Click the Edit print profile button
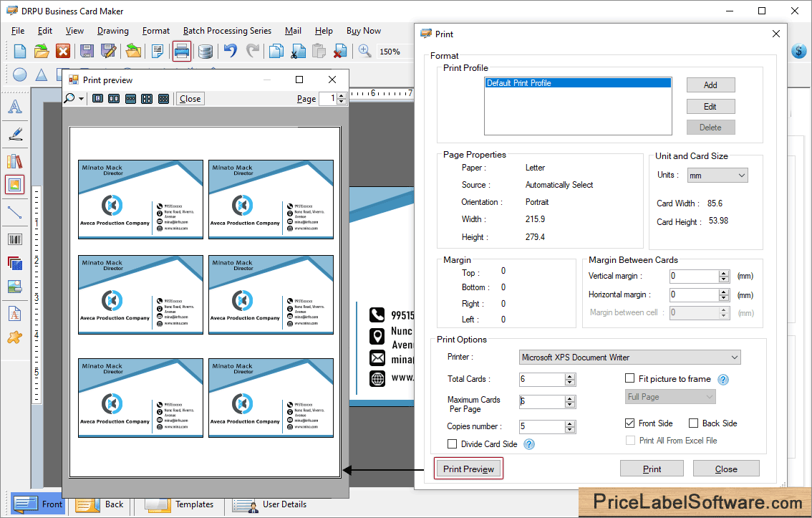Screen dimensions: 812x518 (710, 107)
